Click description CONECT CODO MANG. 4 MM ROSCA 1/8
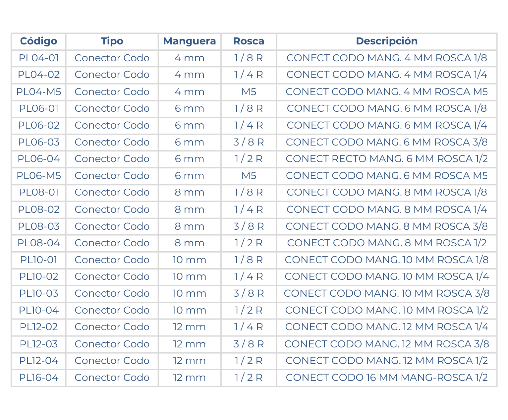Image resolution: width=508 pixels, height=420 pixels. pyautogui.click(x=387, y=58)
